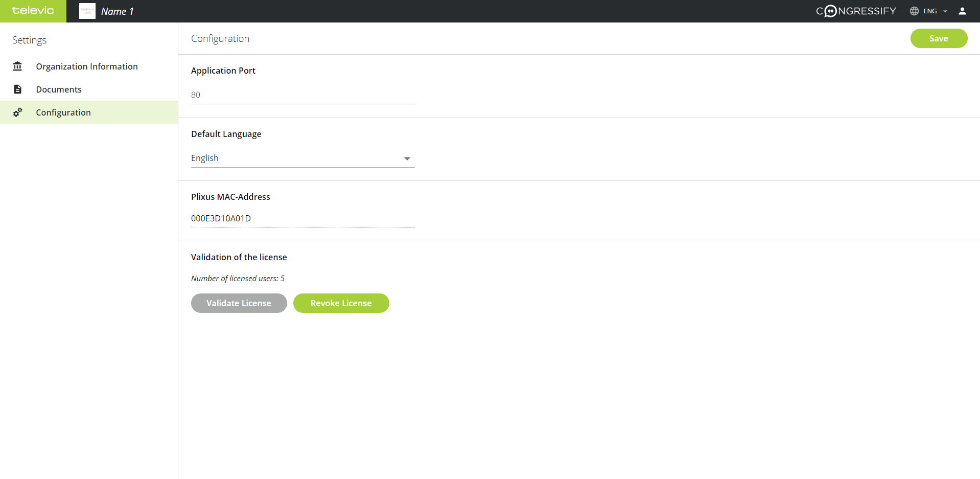The height and width of the screenshot is (479, 980).
Task: Click the globe language icon
Action: [914, 11]
